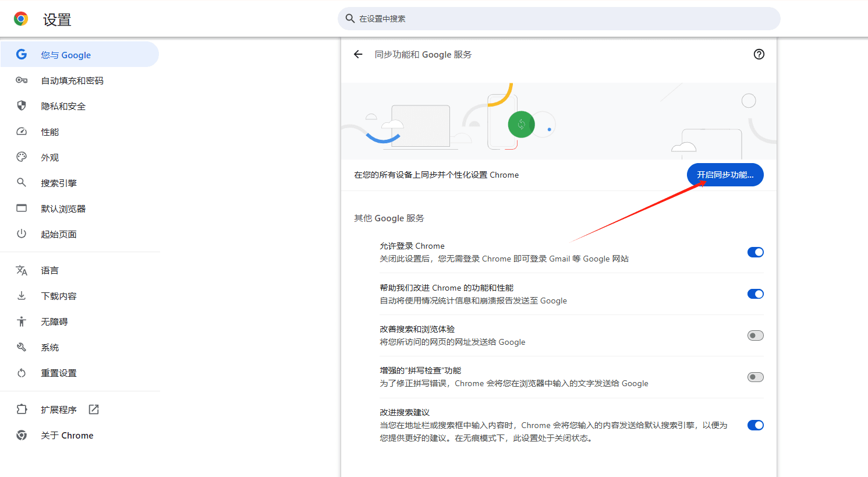Select 起始页面 in sidebar

(79, 234)
